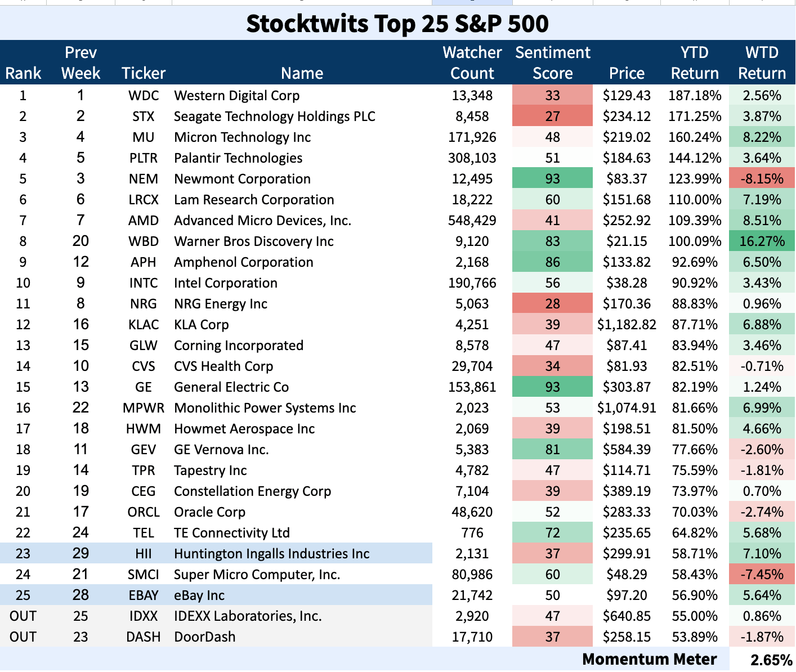This screenshot has height=672, width=796.
Task: Select IDEXX Laboratories, Inc. name
Action: click(248, 616)
